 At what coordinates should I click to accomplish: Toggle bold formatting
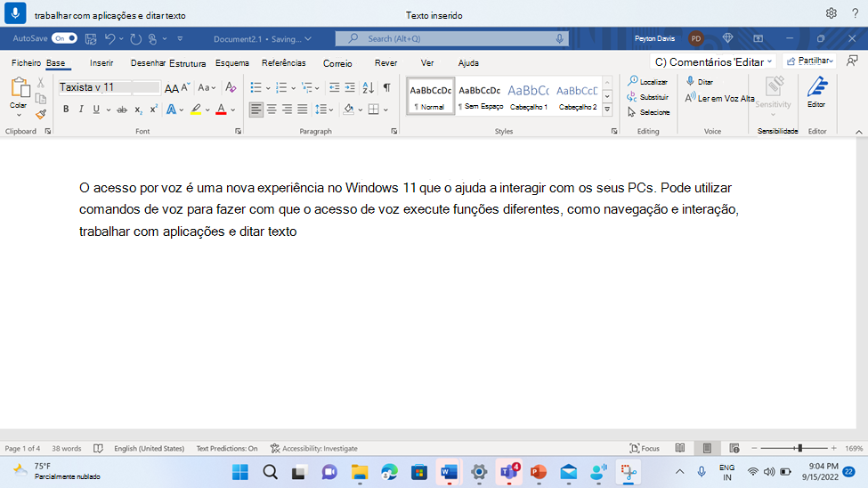[66, 110]
